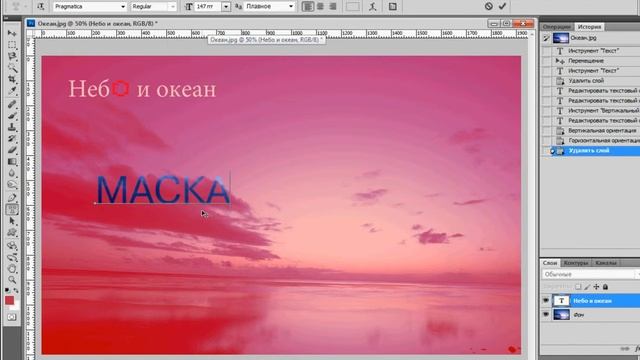Screen dimensions: 640x360
Task: Select the Eyedropper tool
Action: 12,91
